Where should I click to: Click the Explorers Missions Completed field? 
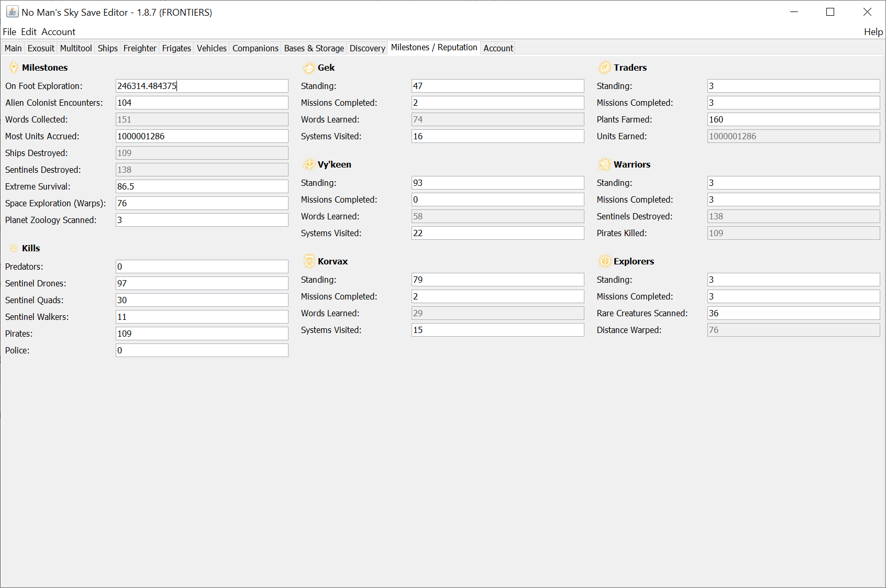(x=793, y=296)
